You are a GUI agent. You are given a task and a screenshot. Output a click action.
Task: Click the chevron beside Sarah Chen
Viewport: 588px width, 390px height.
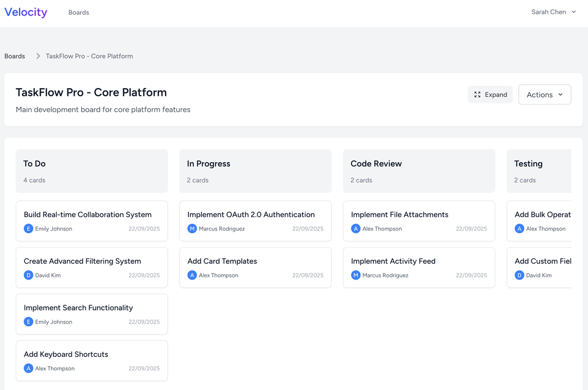574,12
